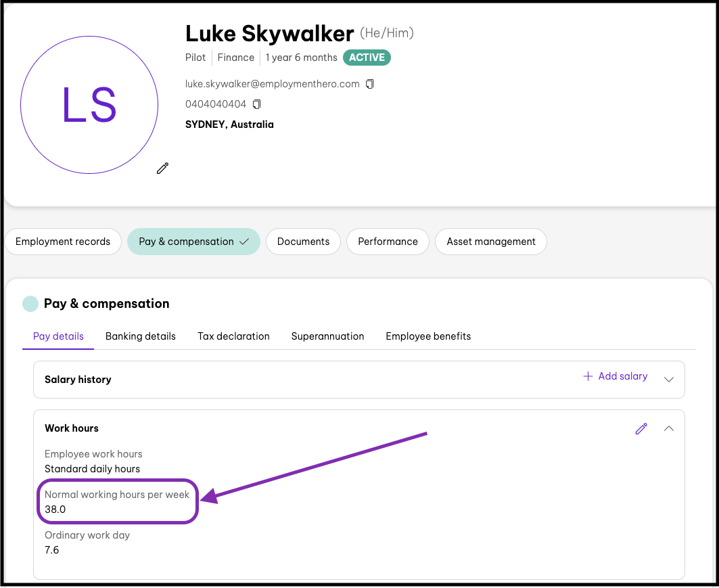Open the Performance section
Screen dimensions: 719x588
(x=388, y=242)
